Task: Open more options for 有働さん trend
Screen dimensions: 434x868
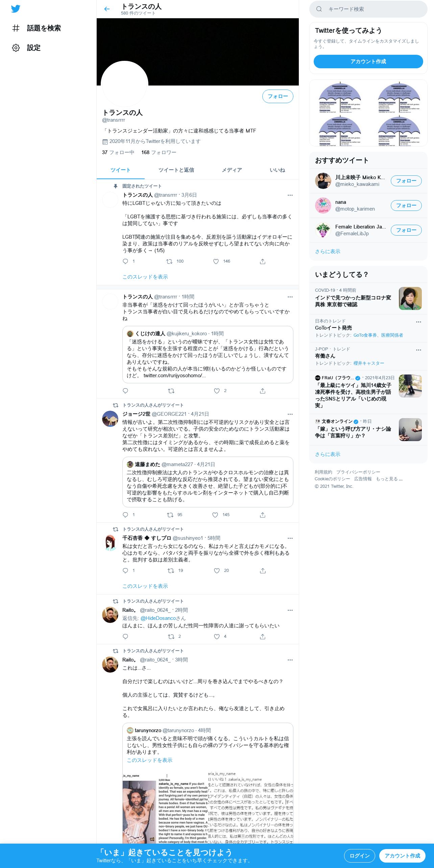Action: 418,350
